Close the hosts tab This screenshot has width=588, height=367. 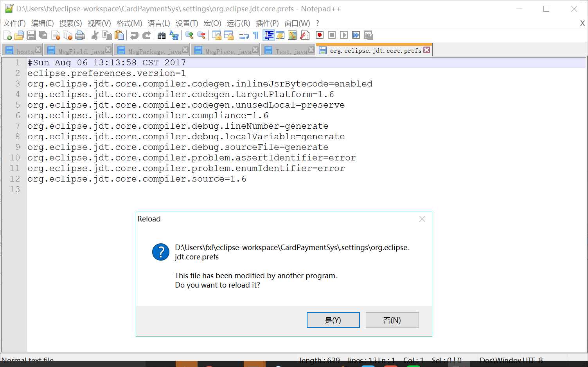pos(38,50)
